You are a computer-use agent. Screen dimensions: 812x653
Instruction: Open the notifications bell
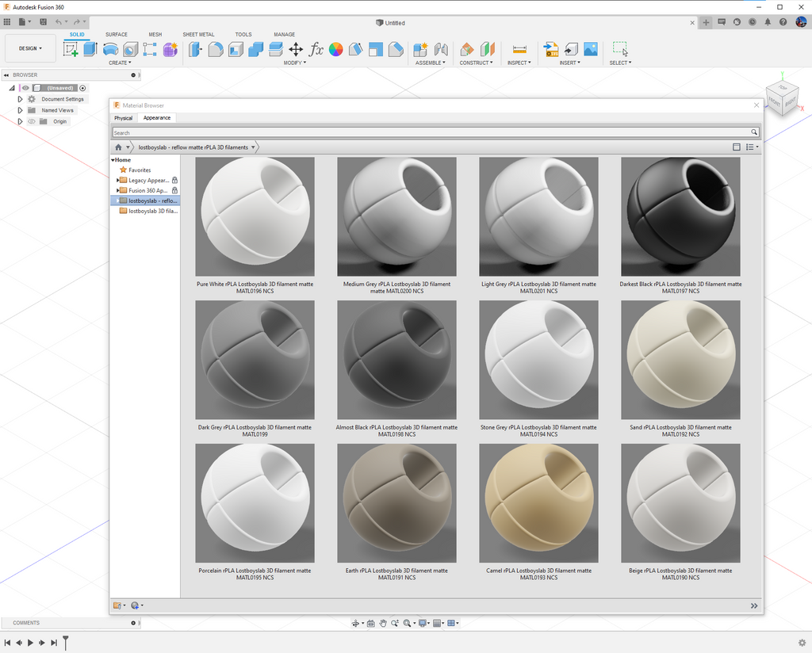click(768, 21)
